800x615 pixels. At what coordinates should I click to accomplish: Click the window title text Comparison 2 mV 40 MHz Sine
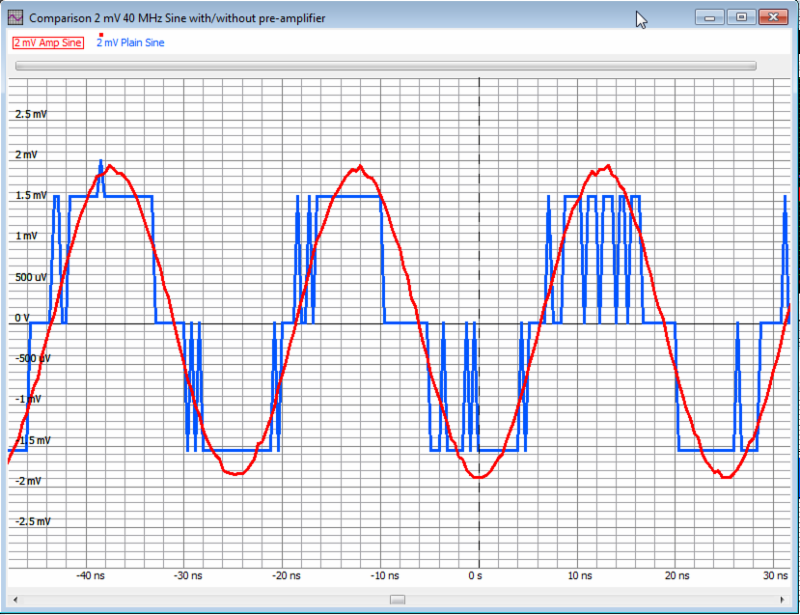tap(110, 17)
